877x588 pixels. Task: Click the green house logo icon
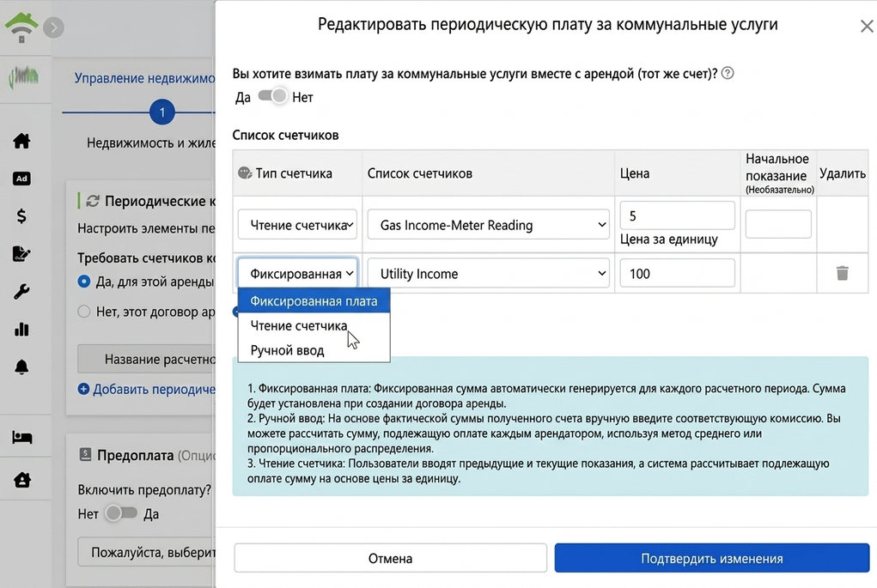[x=21, y=27]
